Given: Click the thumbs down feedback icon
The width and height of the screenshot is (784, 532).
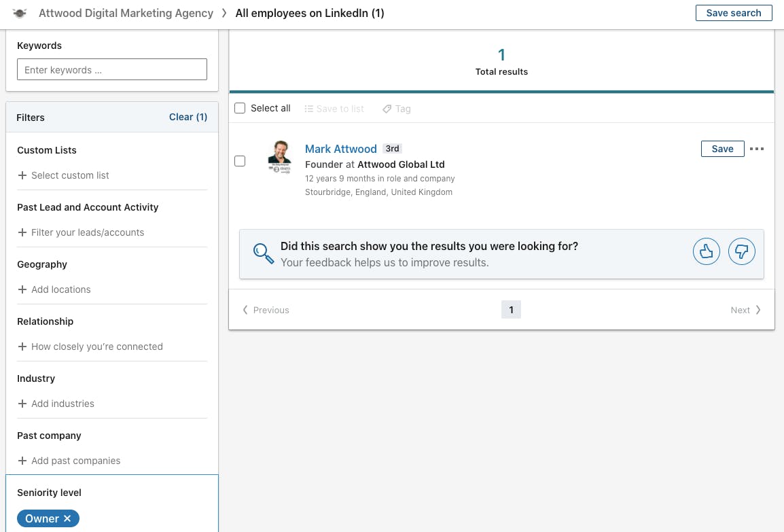Looking at the screenshot, I should point(741,251).
